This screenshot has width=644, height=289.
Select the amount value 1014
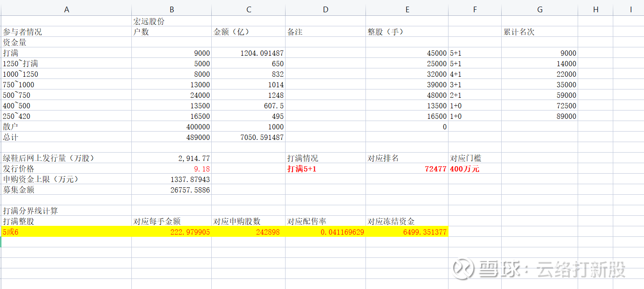(249, 84)
